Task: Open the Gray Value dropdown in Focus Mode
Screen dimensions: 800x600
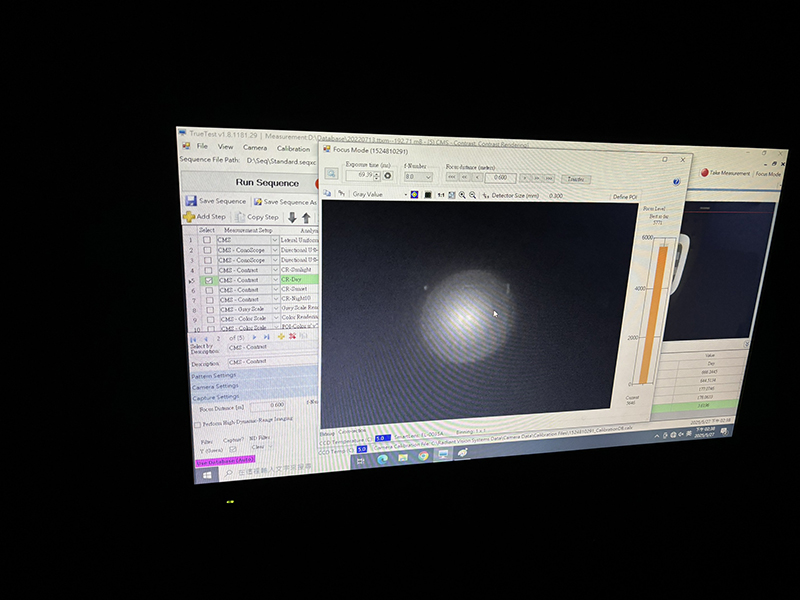Action: (406, 194)
